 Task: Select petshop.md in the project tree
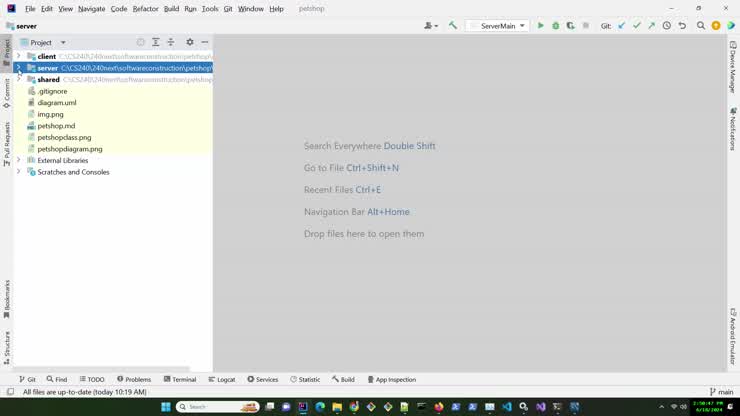click(x=56, y=126)
